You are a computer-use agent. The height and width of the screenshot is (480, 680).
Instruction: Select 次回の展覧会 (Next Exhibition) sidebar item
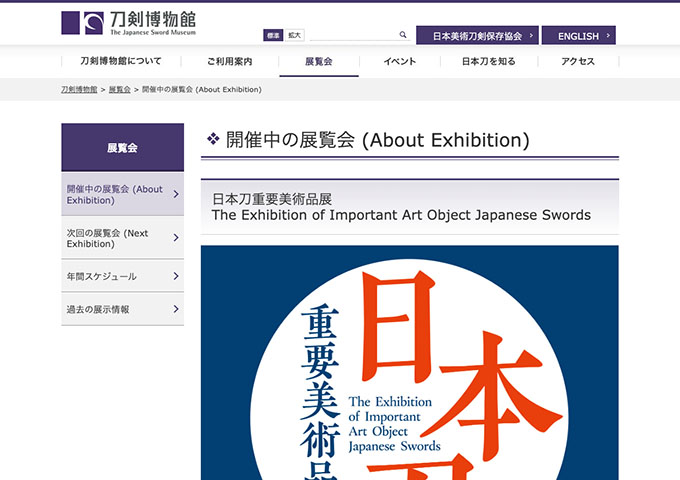(x=122, y=238)
